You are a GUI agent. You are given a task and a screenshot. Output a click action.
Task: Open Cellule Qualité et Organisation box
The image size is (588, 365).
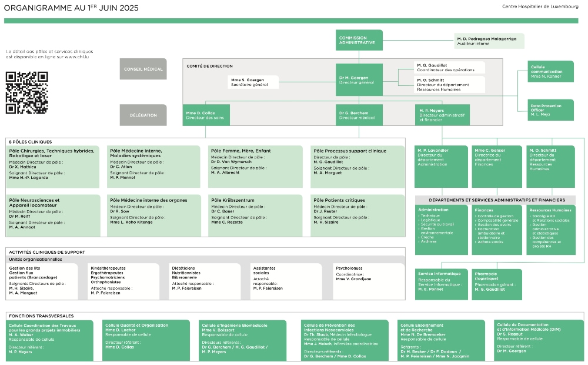pyautogui.click(x=146, y=340)
